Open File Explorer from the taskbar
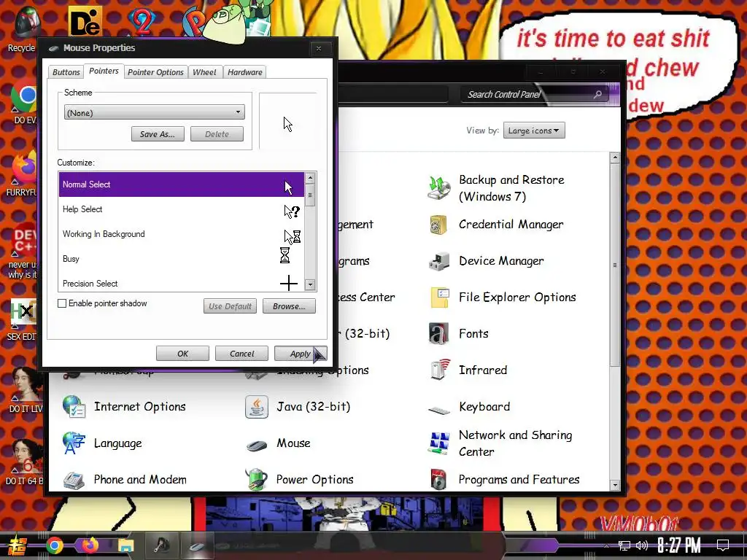747x560 pixels. pyautogui.click(x=125, y=545)
